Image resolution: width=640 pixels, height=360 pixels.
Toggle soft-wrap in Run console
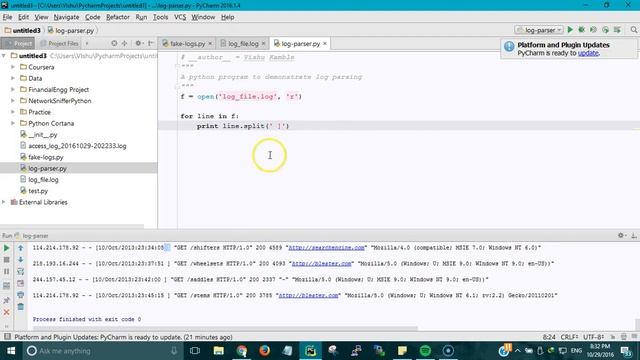20,271
